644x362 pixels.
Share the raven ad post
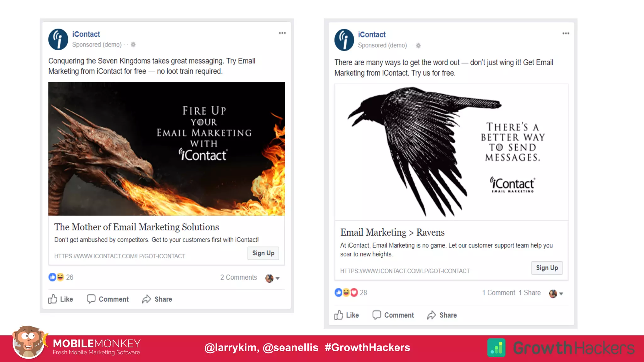click(442, 315)
